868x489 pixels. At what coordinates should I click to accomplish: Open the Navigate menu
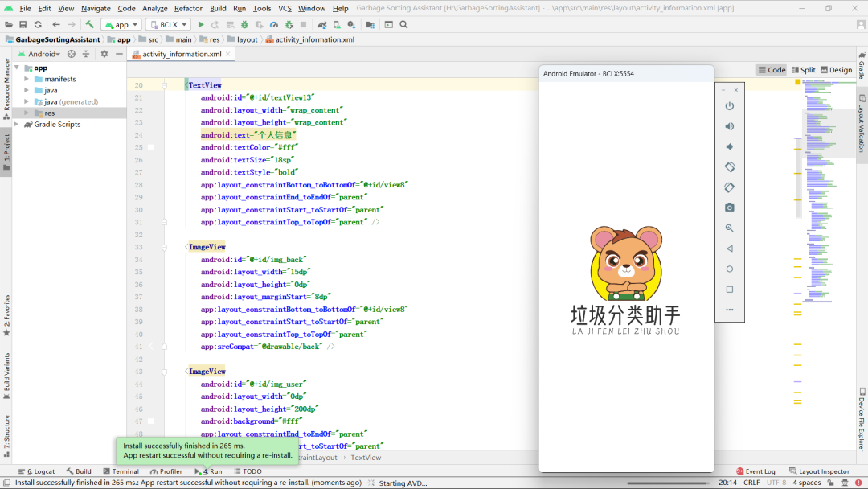[x=96, y=8]
